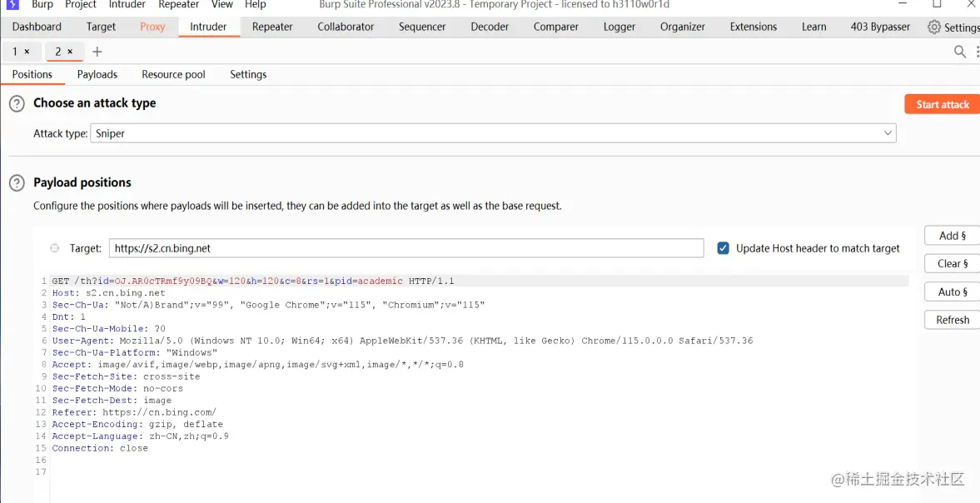Open help for Payload positions
Viewport: 980px width, 503px height.
click(x=17, y=183)
